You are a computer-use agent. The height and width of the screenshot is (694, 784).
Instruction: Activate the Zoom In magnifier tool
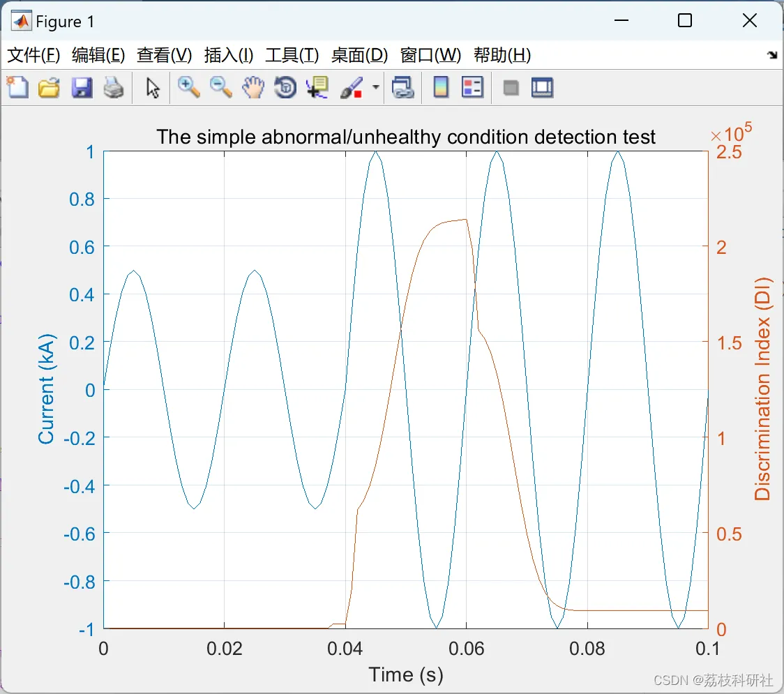(x=188, y=87)
